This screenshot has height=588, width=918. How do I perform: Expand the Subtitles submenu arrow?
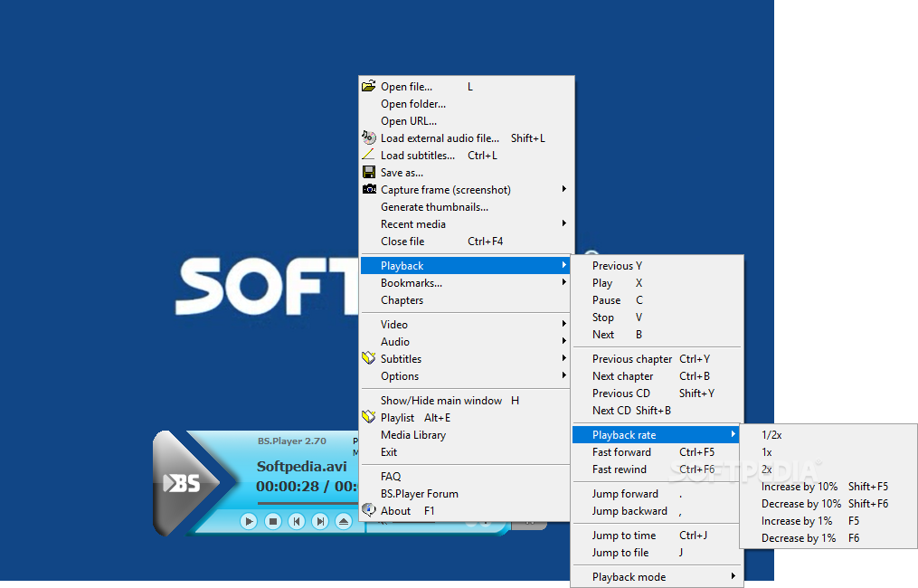coord(563,358)
